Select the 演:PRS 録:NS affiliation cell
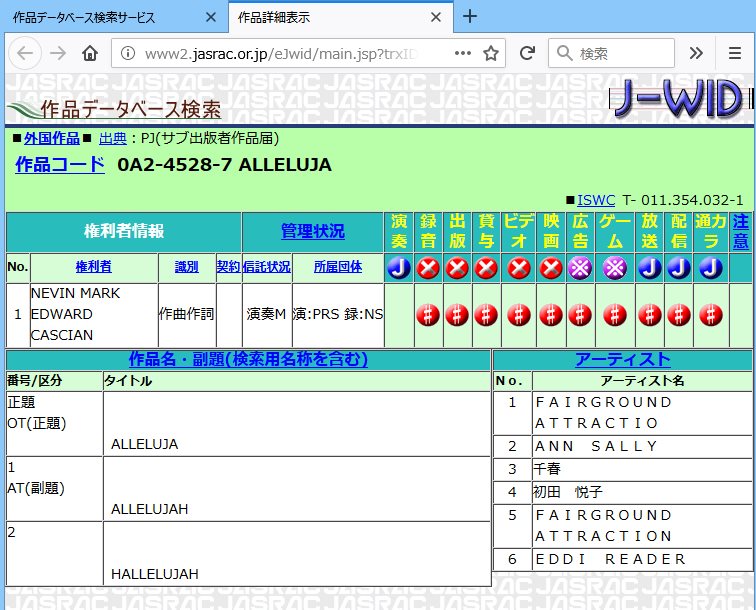This screenshot has height=610, width=756. (x=338, y=314)
